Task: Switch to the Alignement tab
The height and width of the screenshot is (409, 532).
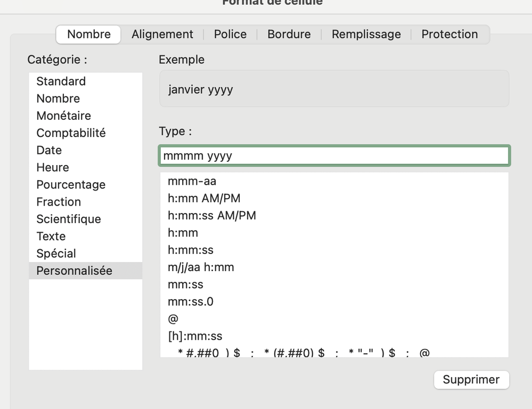Action: coord(162,34)
